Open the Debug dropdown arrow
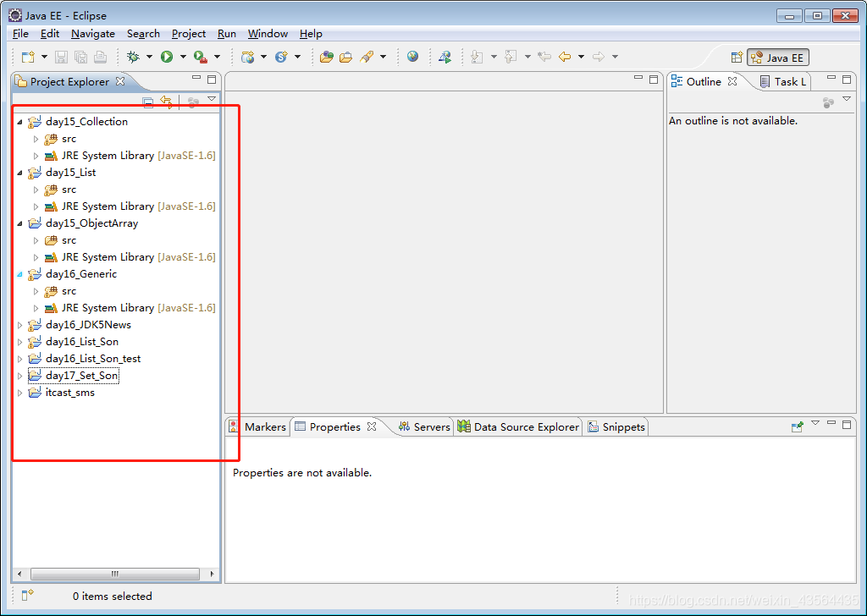 tap(149, 57)
